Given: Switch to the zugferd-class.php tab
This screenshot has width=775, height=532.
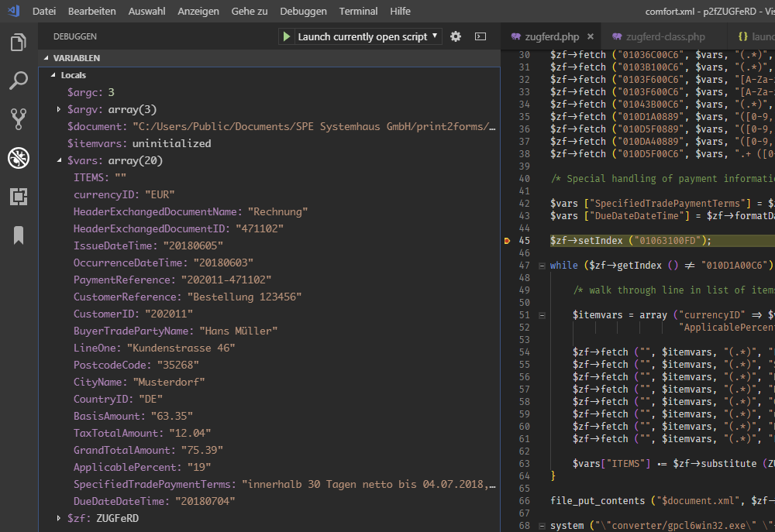Looking at the screenshot, I should pos(665,36).
